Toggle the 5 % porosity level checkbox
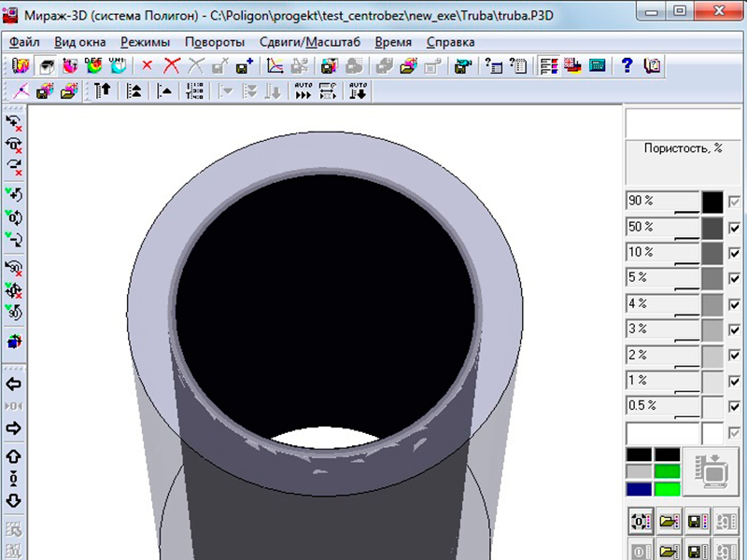 coord(735,278)
